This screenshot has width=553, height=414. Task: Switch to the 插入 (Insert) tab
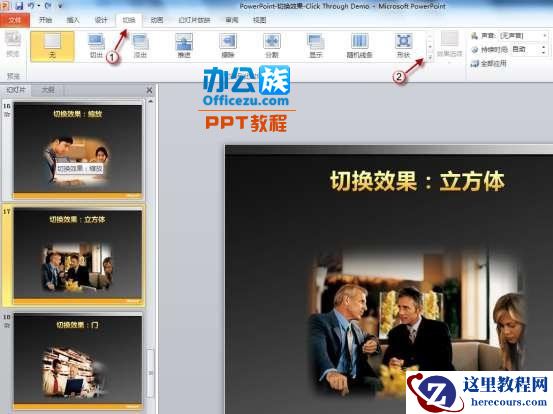pos(73,20)
